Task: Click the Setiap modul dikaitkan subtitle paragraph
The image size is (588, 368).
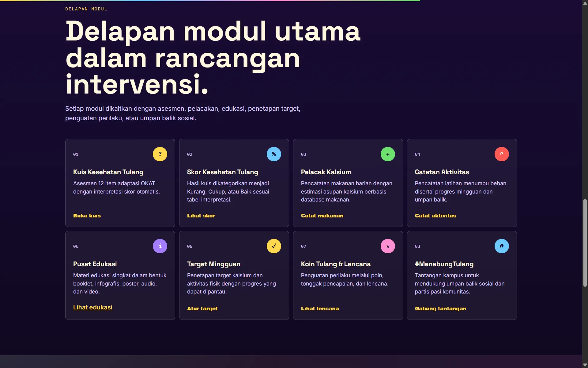Action: pyautogui.click(x=183, y=113)
